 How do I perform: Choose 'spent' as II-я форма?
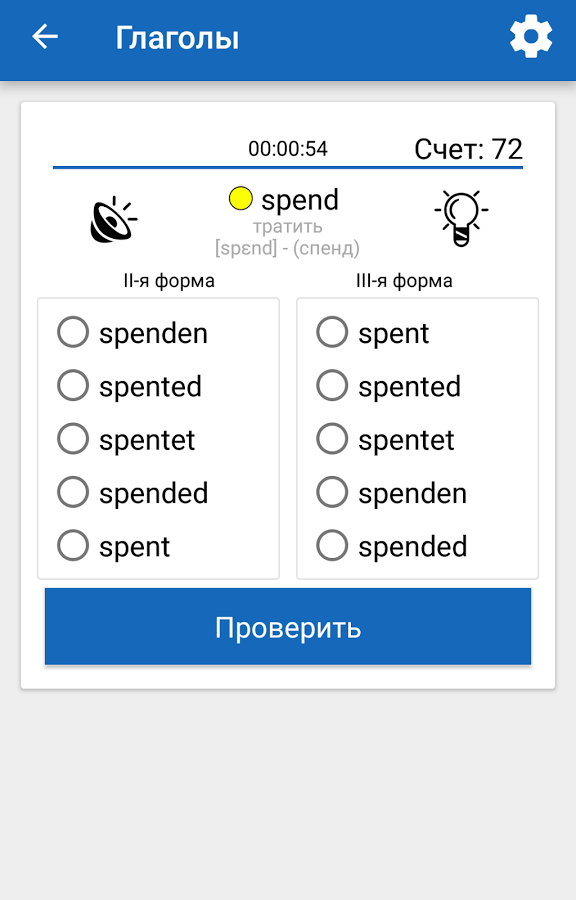[114, 546]
